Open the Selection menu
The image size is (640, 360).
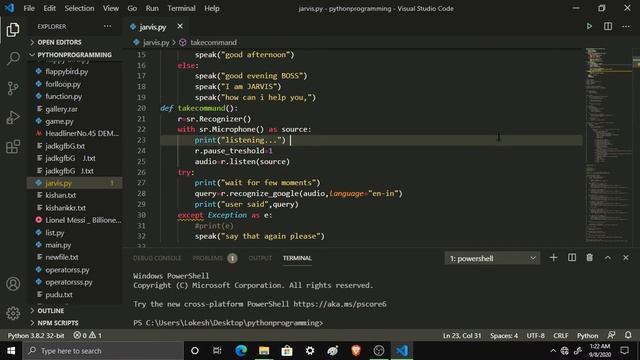pyautogui.click(x=79, y=8)
